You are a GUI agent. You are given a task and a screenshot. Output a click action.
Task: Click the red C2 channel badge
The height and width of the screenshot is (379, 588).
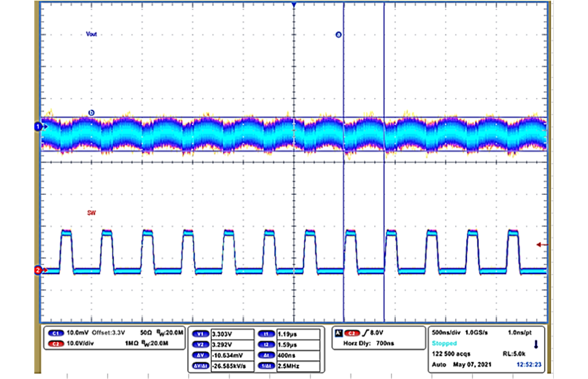(x=56, y=343)
